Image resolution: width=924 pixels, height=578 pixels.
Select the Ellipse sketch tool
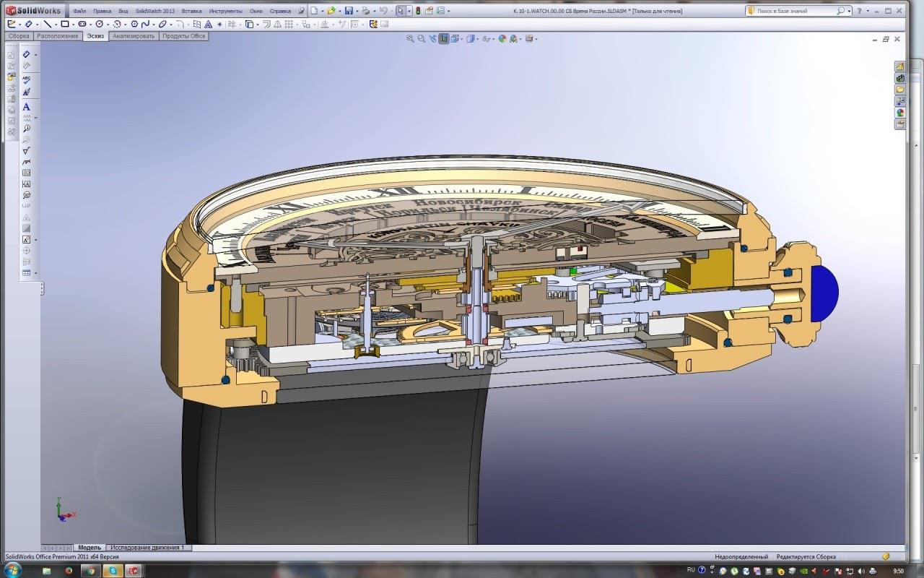[162, 24]
